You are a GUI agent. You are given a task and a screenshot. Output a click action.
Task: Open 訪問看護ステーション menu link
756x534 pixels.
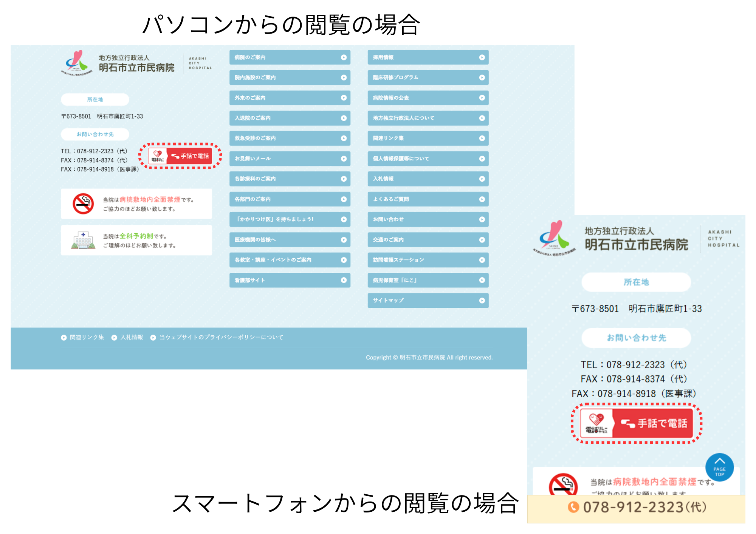428,260
